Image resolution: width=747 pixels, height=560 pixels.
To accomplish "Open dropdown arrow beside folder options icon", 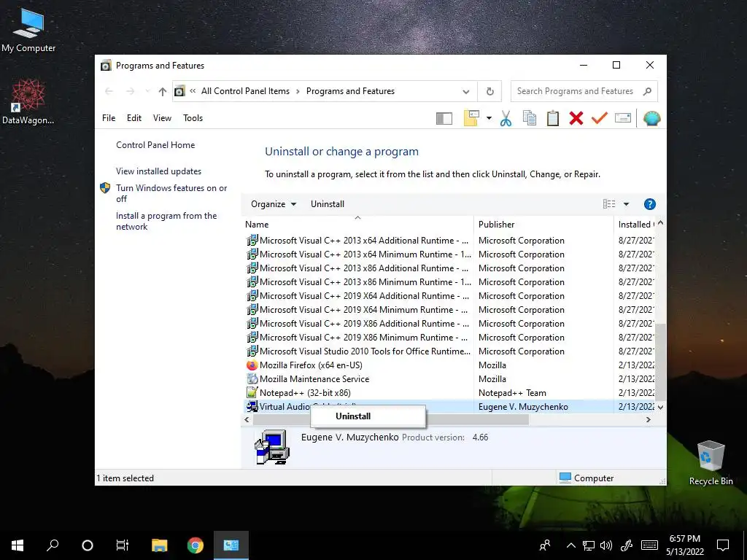I will [x=489, y=118].
